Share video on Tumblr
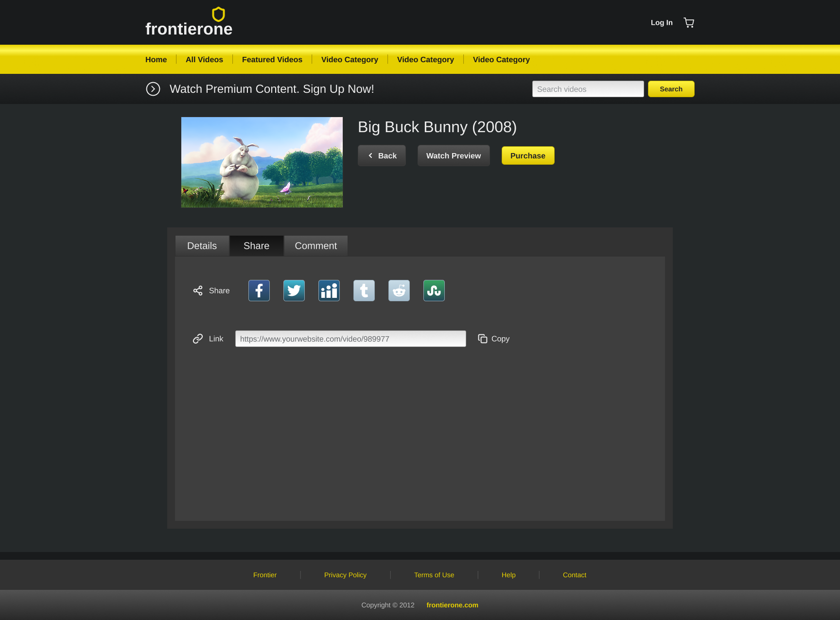 tap(364, 291)
